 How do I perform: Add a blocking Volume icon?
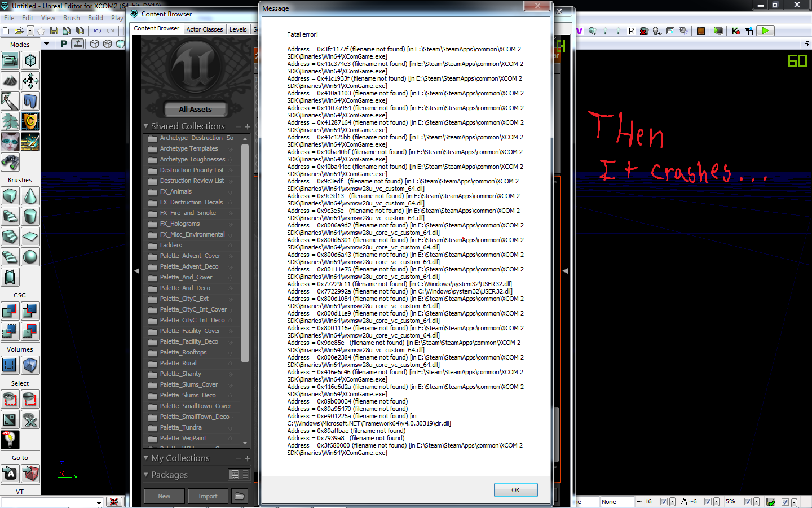[x=30, y=365]
